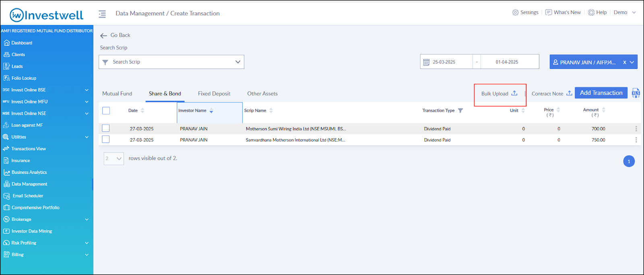Go to pagination page 1
The height and width of the screenshot is (275, 644).
pyautogui.click(x=629, y=161)
